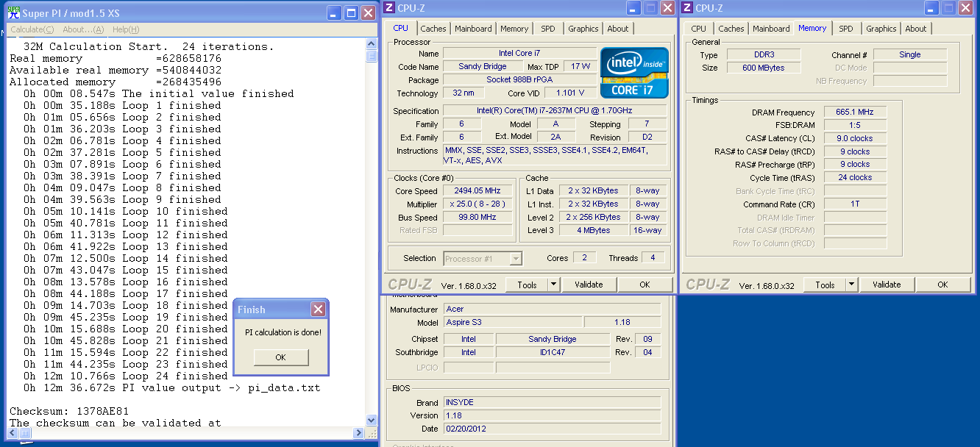
Task: Click the Core Speed value 2494.05 MHz
Action: pyautogui.click(x=477, y=191)
